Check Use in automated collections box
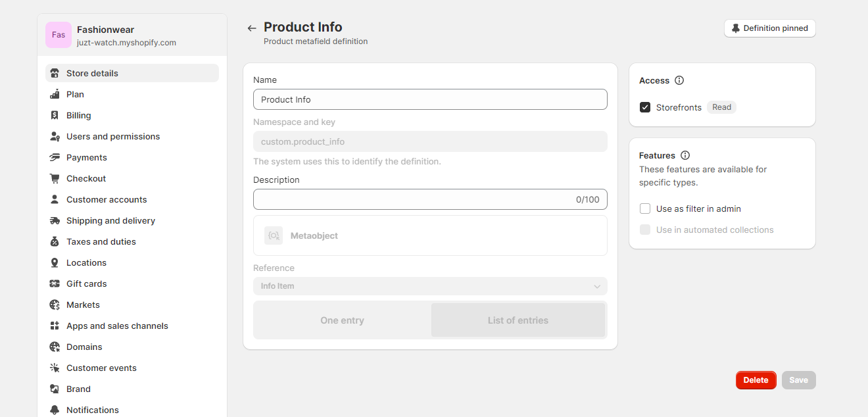868x417 pixels. click(x=645, y=230)
